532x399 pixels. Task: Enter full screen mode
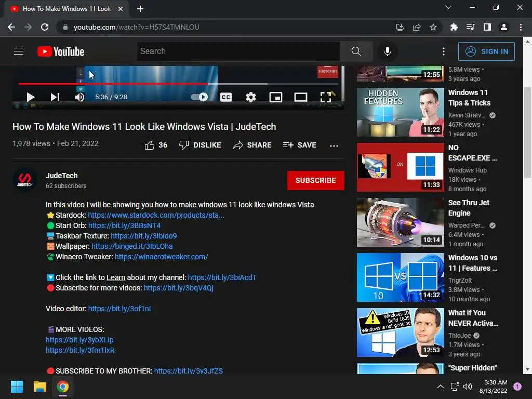(x=326, y=97)
